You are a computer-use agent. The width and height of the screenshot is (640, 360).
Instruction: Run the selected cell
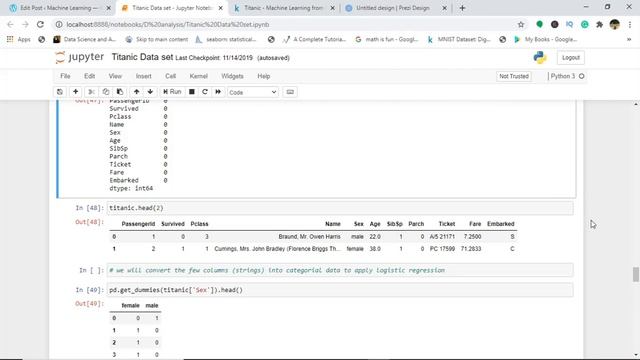pyautogui.click(x=172, y=92)
